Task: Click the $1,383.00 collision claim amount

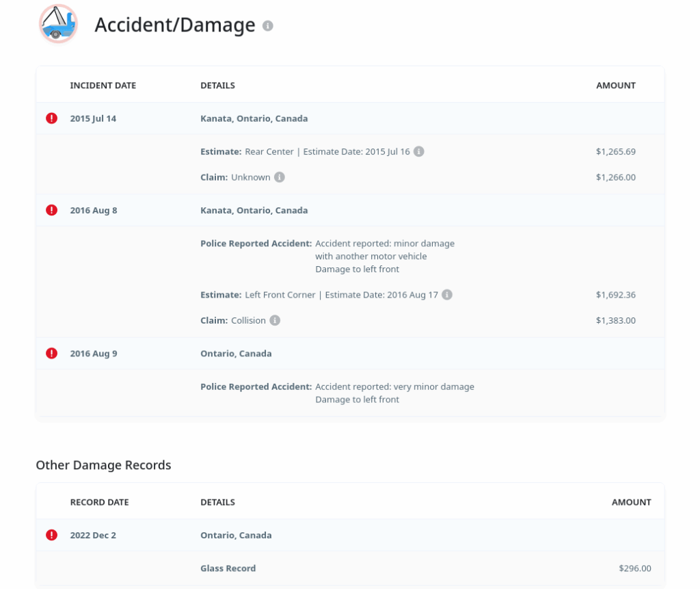Action: point(615,320)
